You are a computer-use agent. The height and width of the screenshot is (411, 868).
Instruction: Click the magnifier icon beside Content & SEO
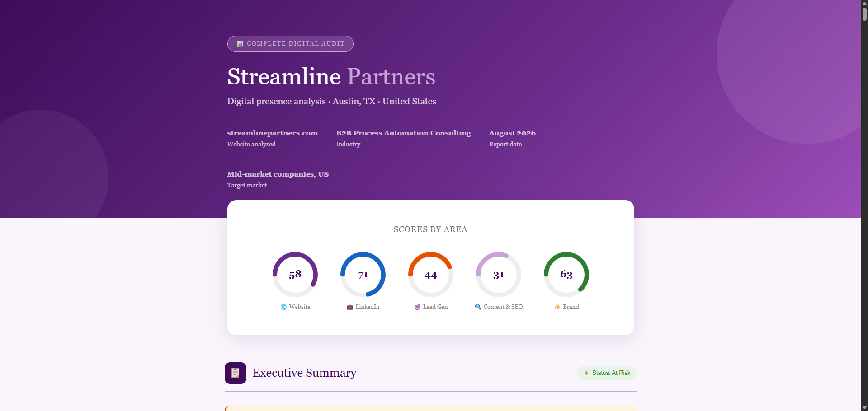478,307
